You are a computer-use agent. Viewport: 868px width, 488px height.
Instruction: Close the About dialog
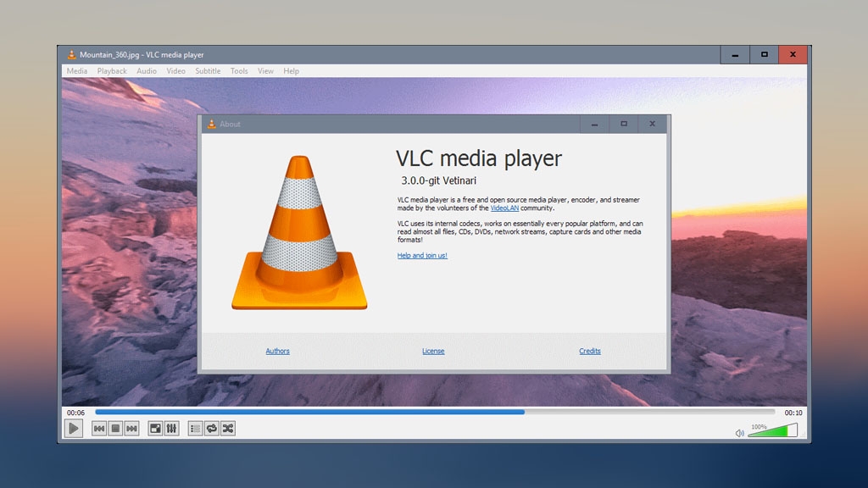click(x=652, y=124)
